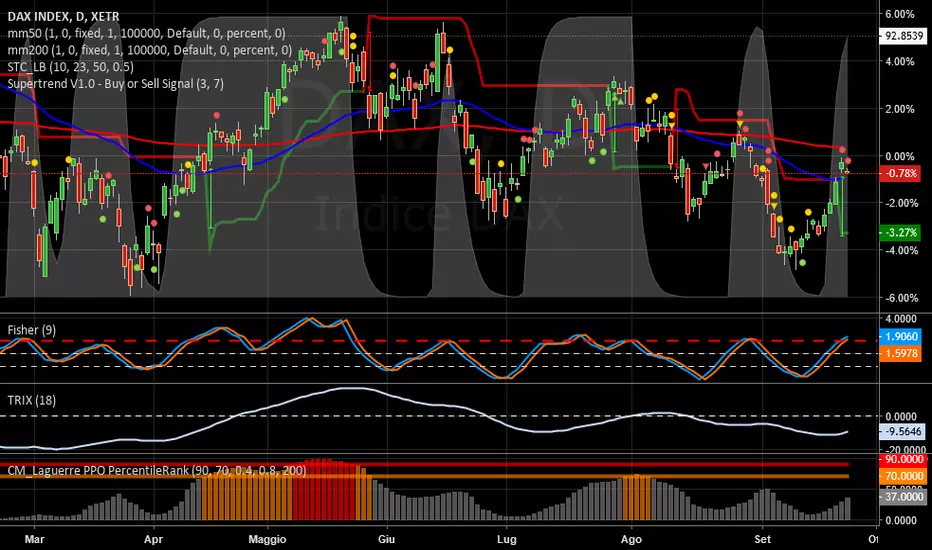Click the DAX INDEX, D, XETR chart title
Image resolution: width=932 pixels, height=550 pixels.
tap(64, 17)
